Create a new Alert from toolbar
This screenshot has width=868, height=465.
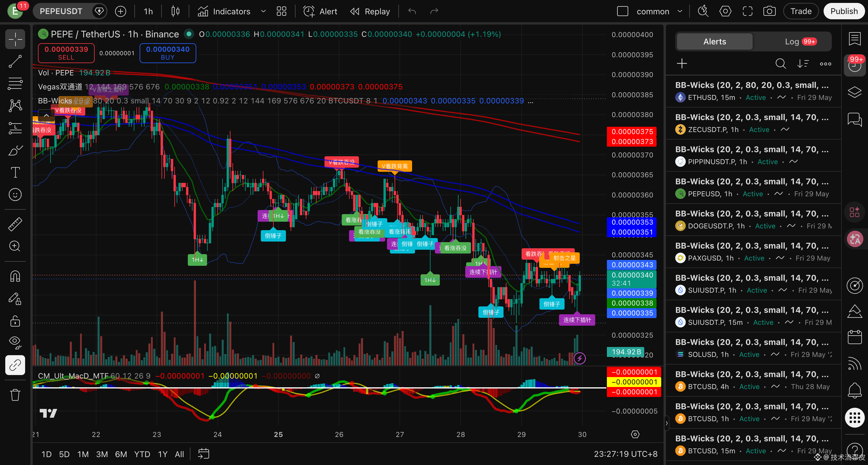[x=320, y=11]
